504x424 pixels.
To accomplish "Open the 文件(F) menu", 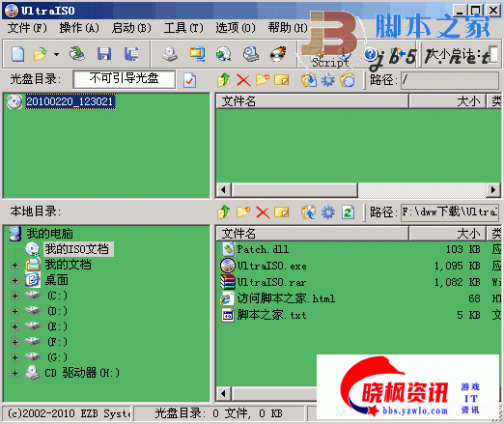I will tap(27, 28).
